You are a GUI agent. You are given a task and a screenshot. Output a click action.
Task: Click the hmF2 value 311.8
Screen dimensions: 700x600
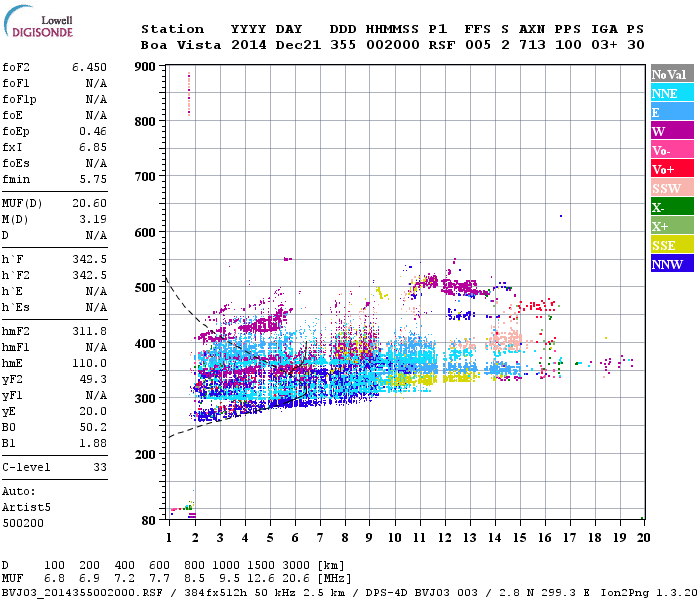[x=89, y=331]
